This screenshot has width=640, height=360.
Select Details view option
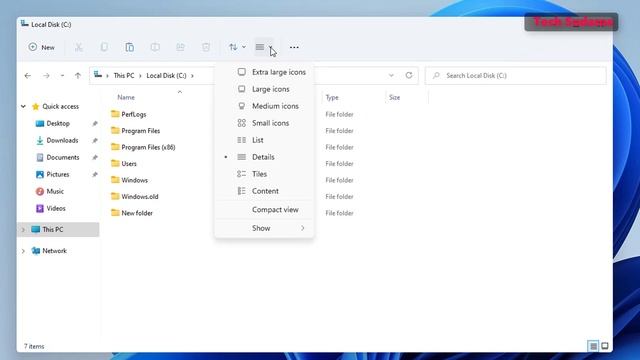264,157
